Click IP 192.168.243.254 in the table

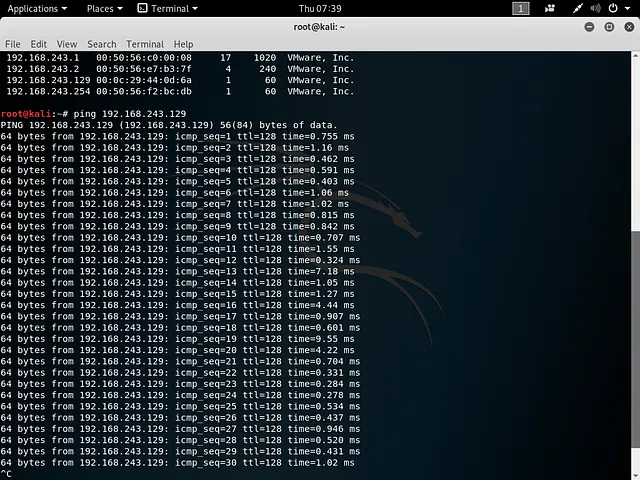tap(48, 91)
